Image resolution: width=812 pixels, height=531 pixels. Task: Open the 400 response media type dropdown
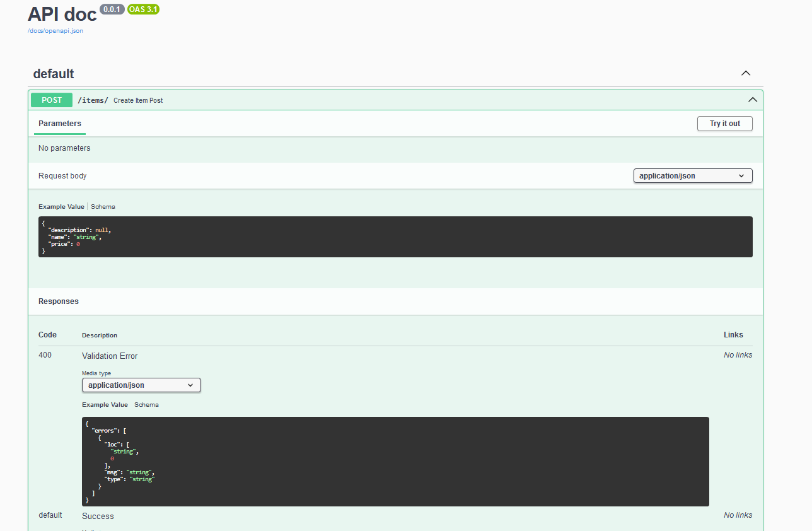click(141, 385)
